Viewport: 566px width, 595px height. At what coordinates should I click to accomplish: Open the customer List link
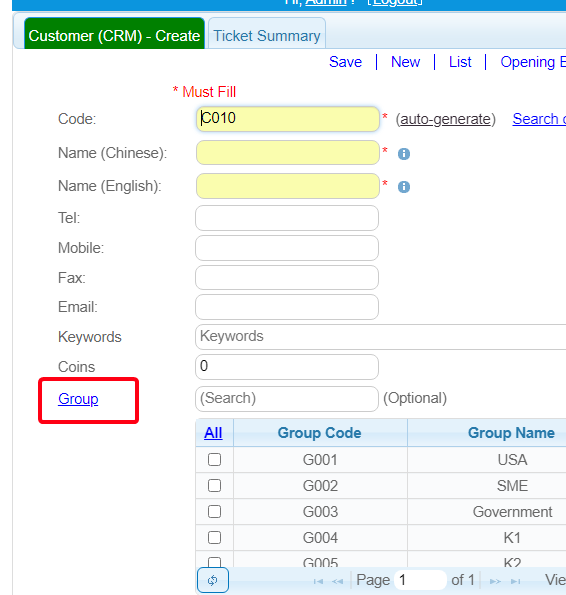(460, 62)
